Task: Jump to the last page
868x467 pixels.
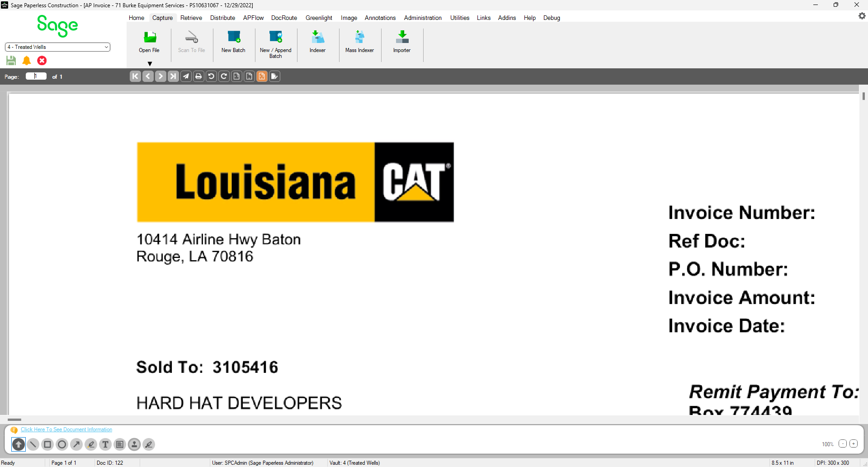Action: [173, 76]
